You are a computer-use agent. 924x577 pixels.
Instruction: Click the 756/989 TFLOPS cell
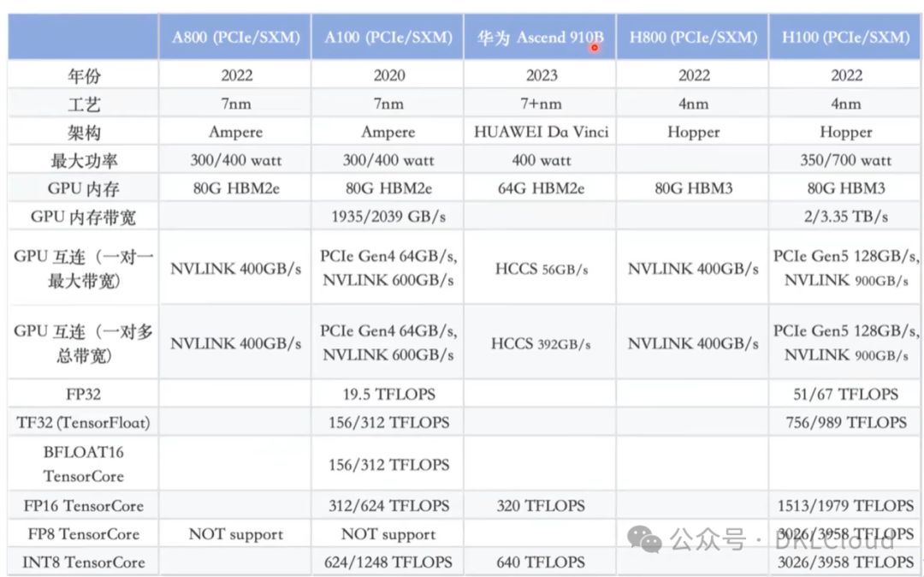pyautogui.click(x=846, y=423)
